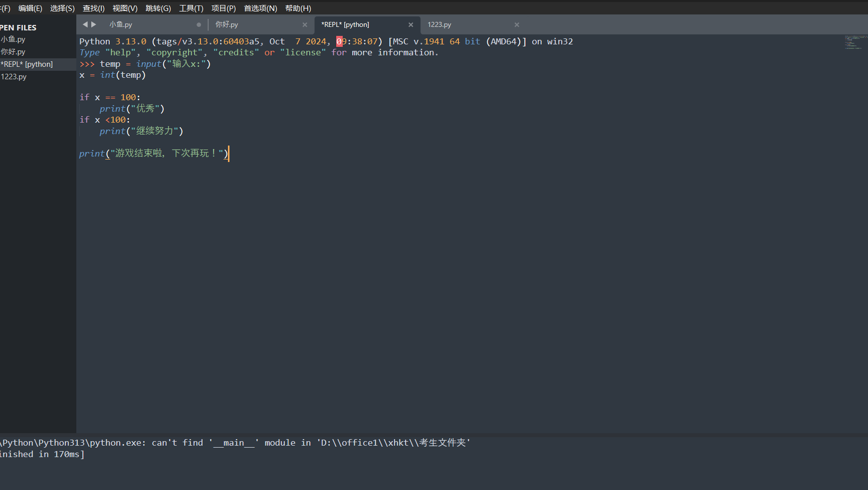
Task: Open 你好.py in sidebar open files
Action: click(x=38, y=52)
